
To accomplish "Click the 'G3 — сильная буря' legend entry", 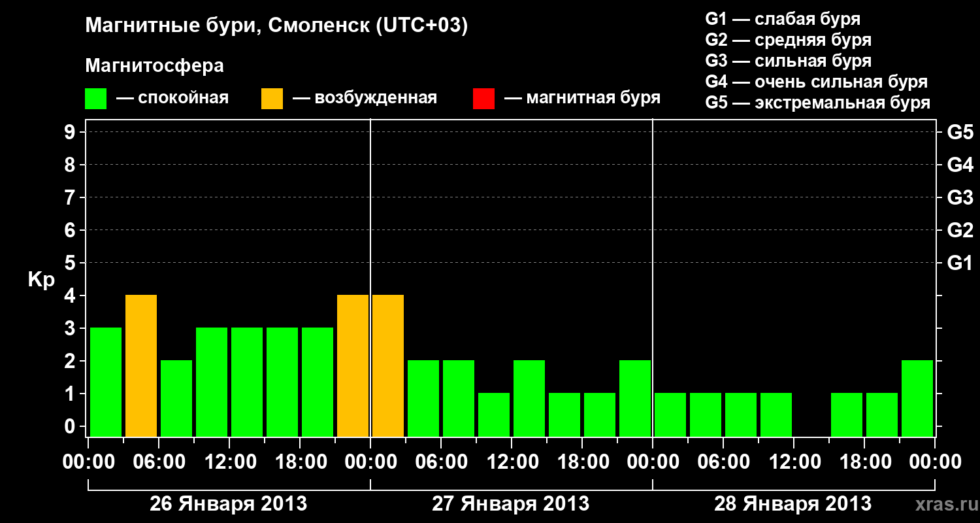I will pyautogui.click(x=788, y=61).
